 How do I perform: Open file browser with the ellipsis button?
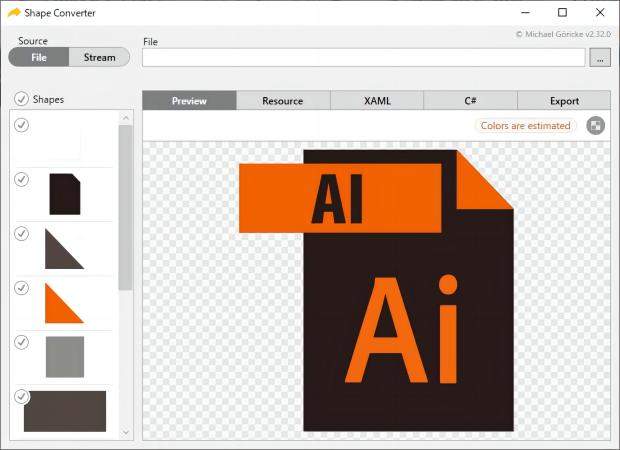coord(600,58)
